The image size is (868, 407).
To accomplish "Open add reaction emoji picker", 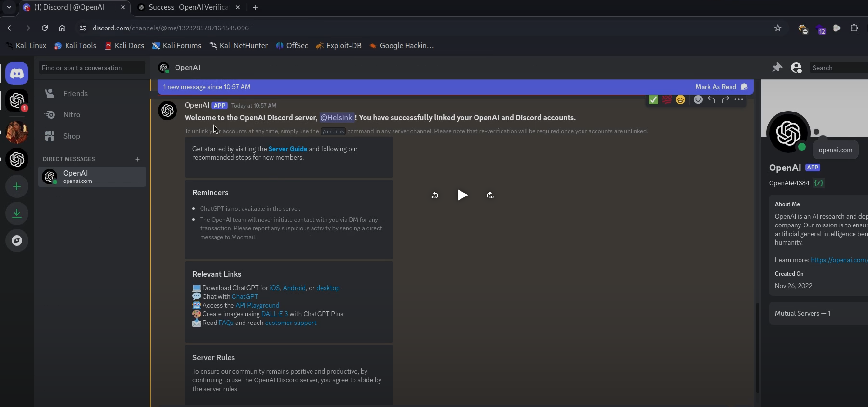I will pos(698,99).
